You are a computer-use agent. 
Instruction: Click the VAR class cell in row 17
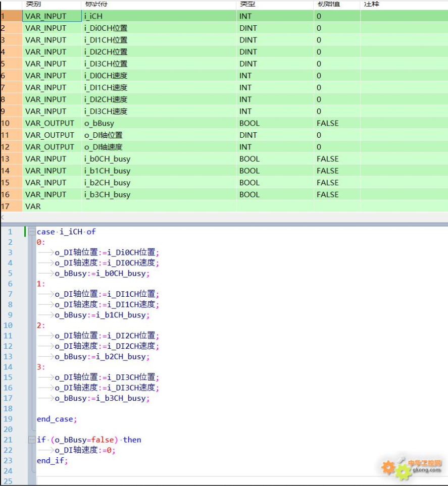click(52, 206)
